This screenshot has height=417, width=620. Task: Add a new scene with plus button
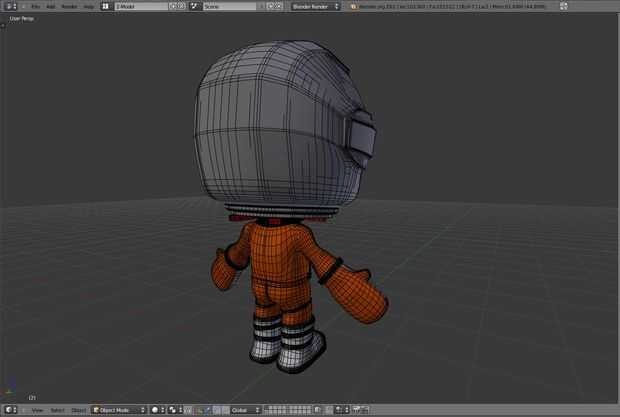point(271,6)
